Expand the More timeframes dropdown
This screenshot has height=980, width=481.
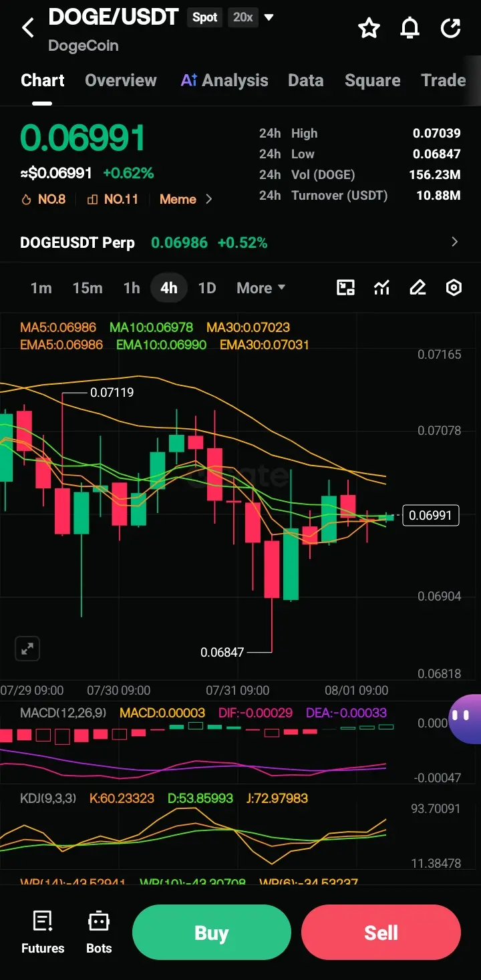pos(261,288)
